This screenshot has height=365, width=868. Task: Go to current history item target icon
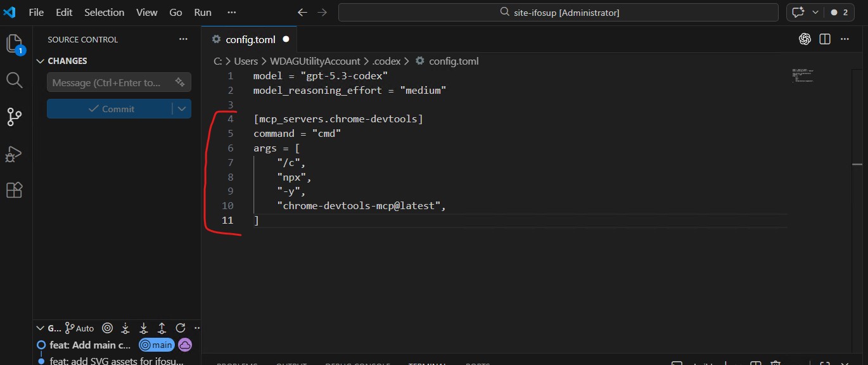click(x=107, y=328)
